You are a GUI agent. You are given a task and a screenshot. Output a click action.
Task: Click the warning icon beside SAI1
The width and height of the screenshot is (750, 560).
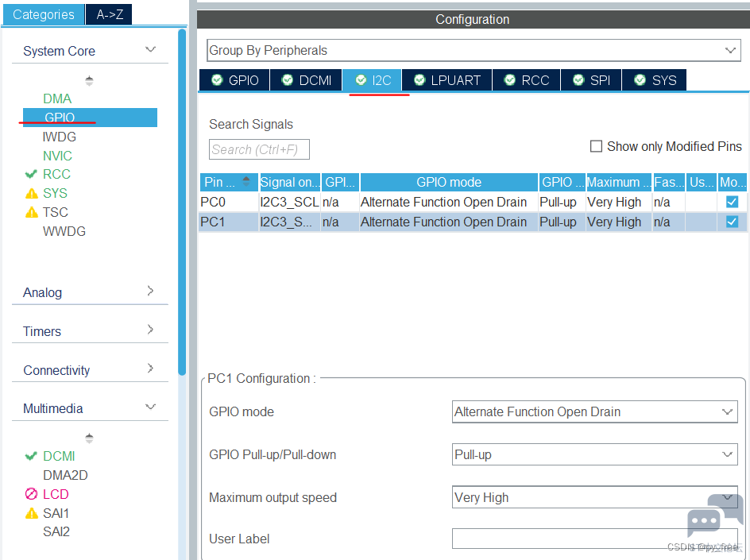click(32, 514)
